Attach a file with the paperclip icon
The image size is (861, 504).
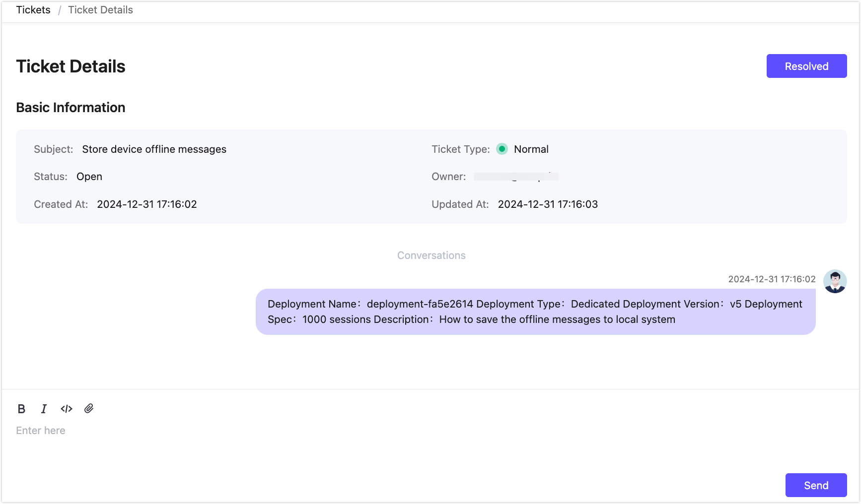pos(89,408)
